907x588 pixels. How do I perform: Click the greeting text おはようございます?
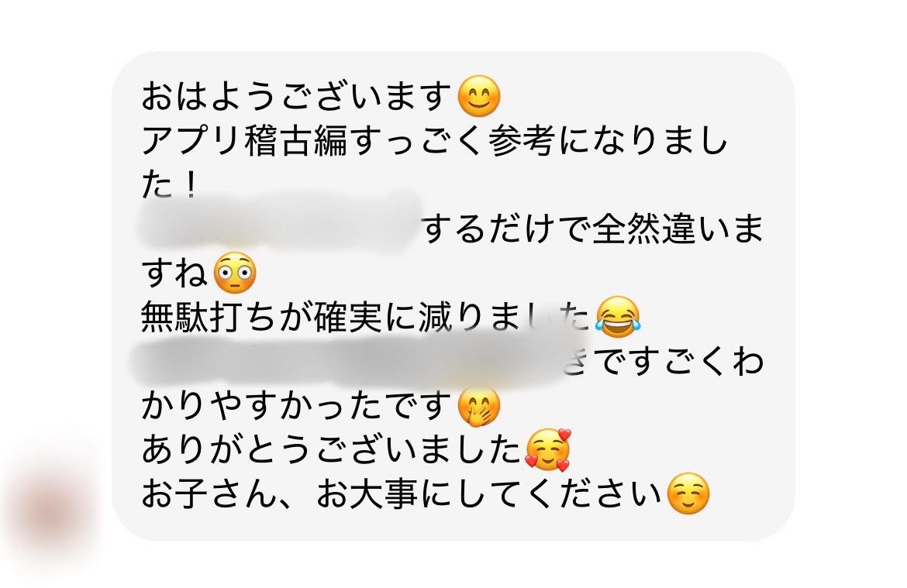(296, 96)
